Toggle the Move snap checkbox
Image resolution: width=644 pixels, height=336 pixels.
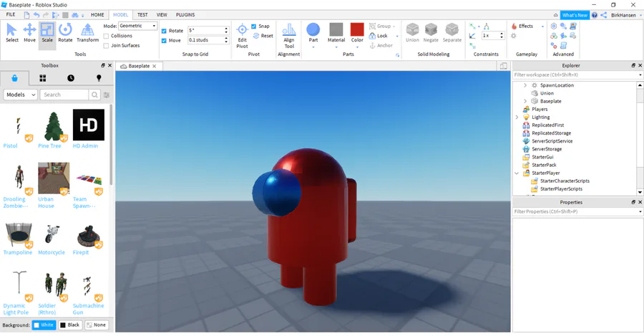(x=164, y=40)
